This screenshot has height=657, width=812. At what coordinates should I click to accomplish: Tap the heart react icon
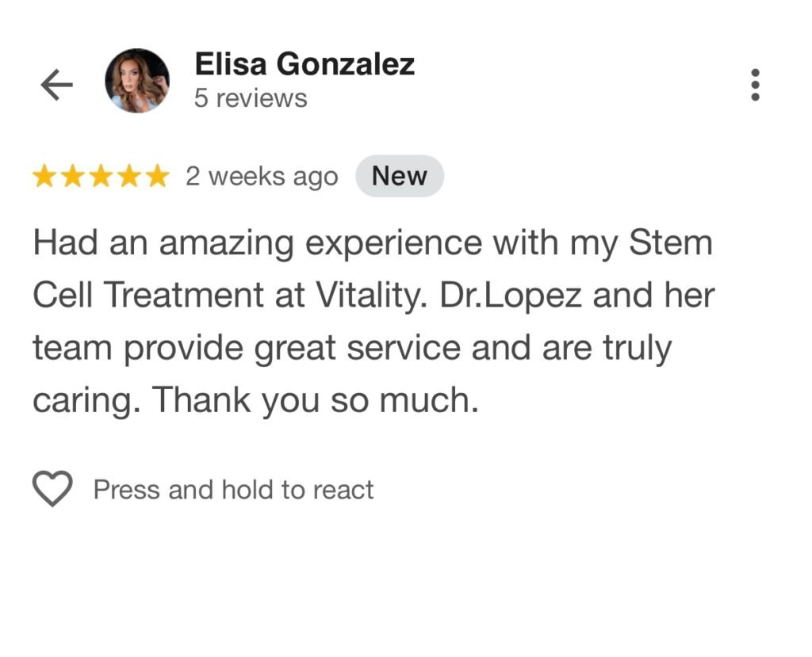pos(52,489)
